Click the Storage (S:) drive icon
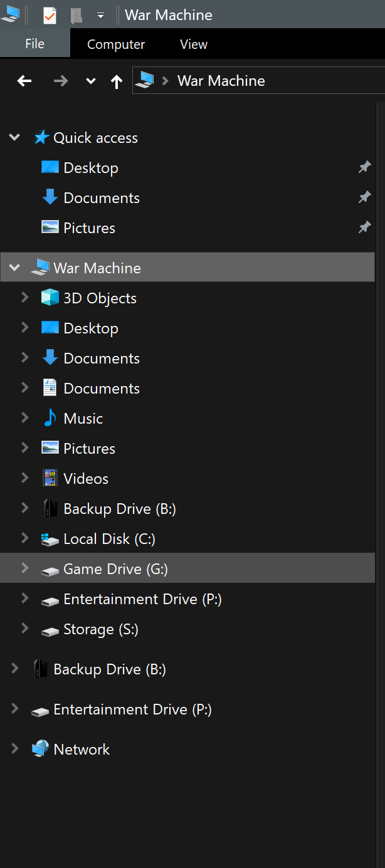Image resolution: width=385 pixels, height=868 pixels. click(x=50, y=630)
